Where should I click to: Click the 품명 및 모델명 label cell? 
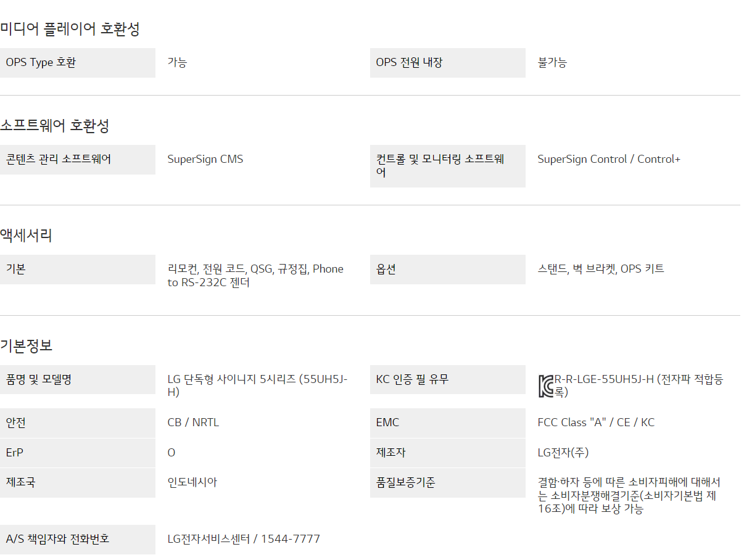(x=77, y=379)
